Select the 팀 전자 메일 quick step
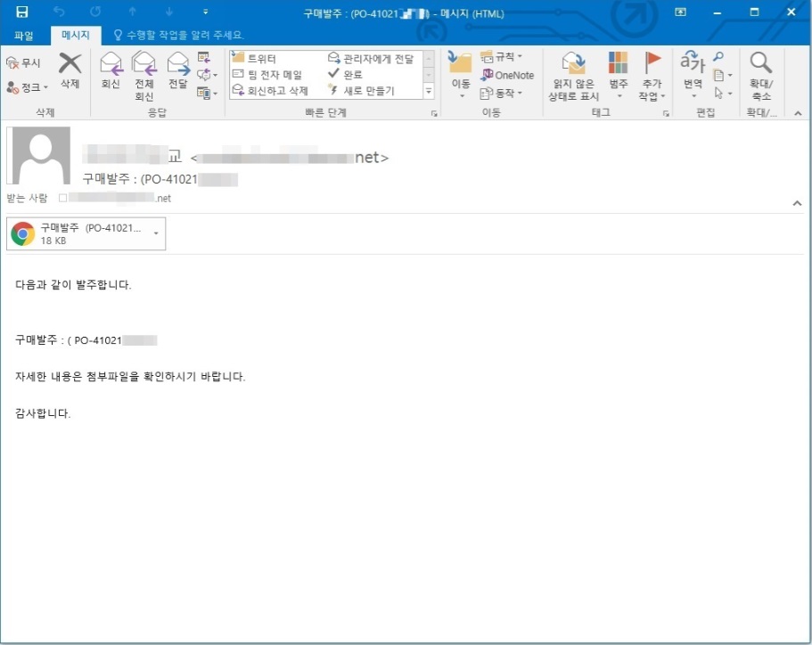The image size is (812, 645). coord(267,75)
